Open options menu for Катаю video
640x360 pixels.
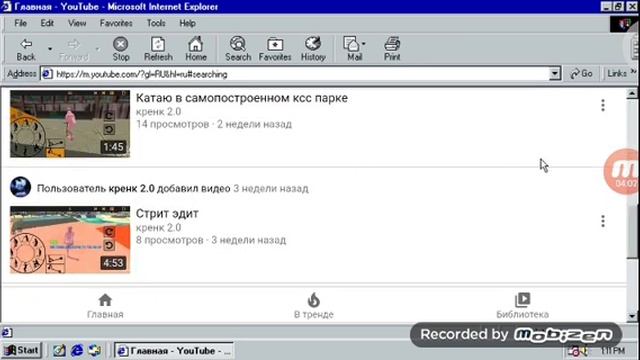603,105
